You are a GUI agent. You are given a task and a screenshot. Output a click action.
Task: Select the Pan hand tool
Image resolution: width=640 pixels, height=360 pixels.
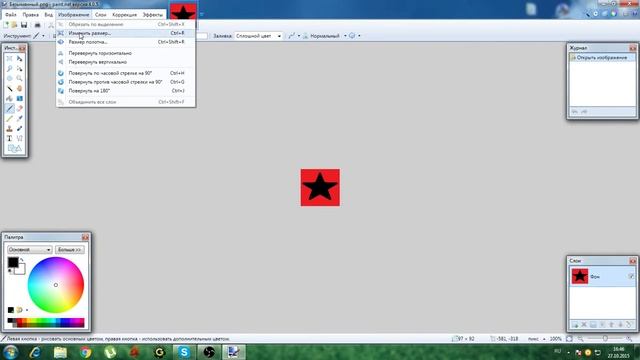19,89
